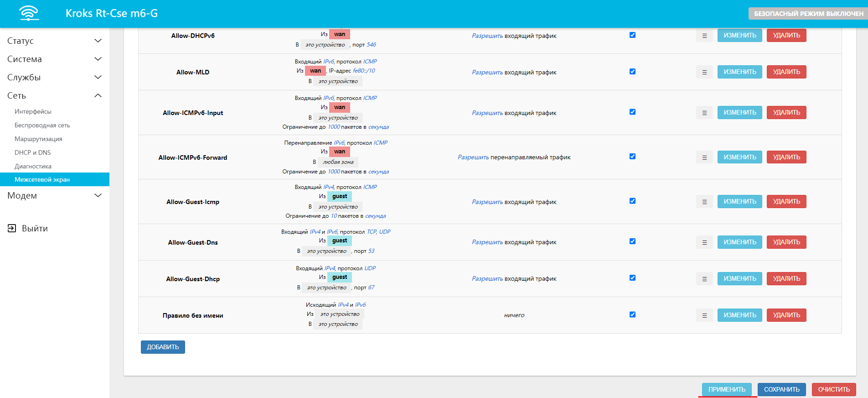868x398 pixels.
Task: Click the reorder handle for Allow-Guest-Dns
Action: pyautogui.click(x=704, y=242)
